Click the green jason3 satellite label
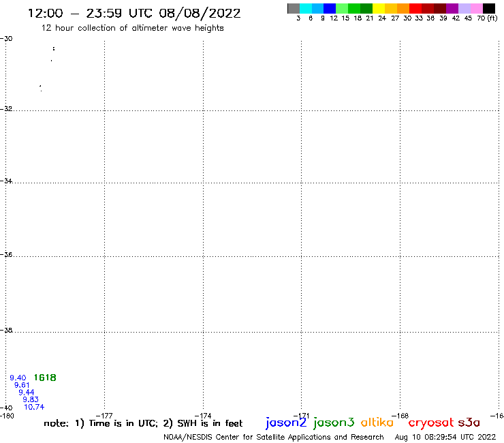The image size is (504, 443). [333, 423]
